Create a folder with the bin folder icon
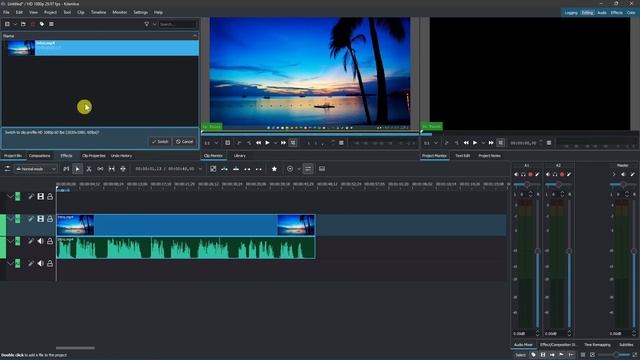This screenshot has height=360, width=640. tap(23, 24)
